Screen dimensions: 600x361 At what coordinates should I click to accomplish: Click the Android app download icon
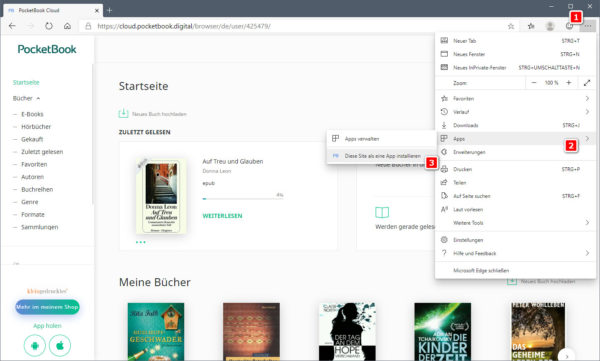click(x=35, y=345)
